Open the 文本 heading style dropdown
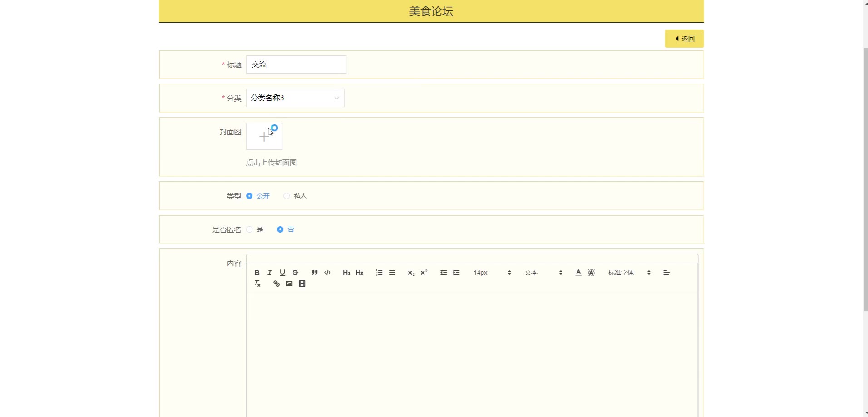 click(543, 273)
